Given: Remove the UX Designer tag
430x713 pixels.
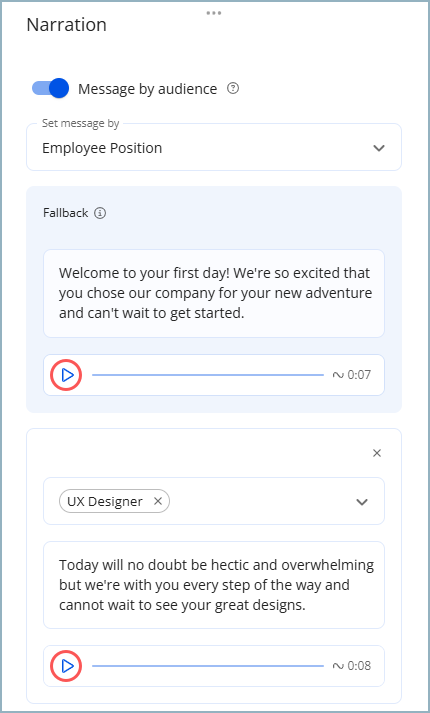Looking at the screenshot, I should [x=158, y=501].
